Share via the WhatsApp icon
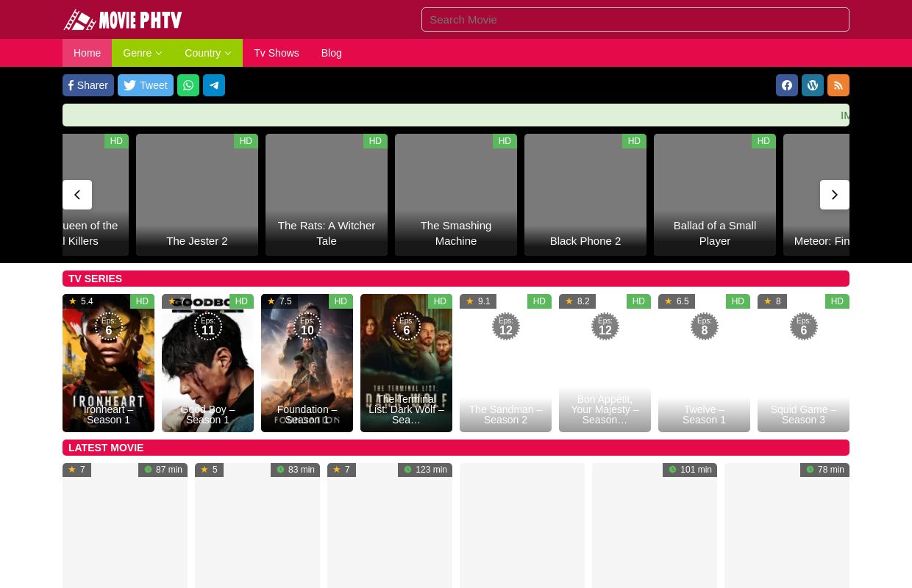912x588 pixels. [188, 85]
